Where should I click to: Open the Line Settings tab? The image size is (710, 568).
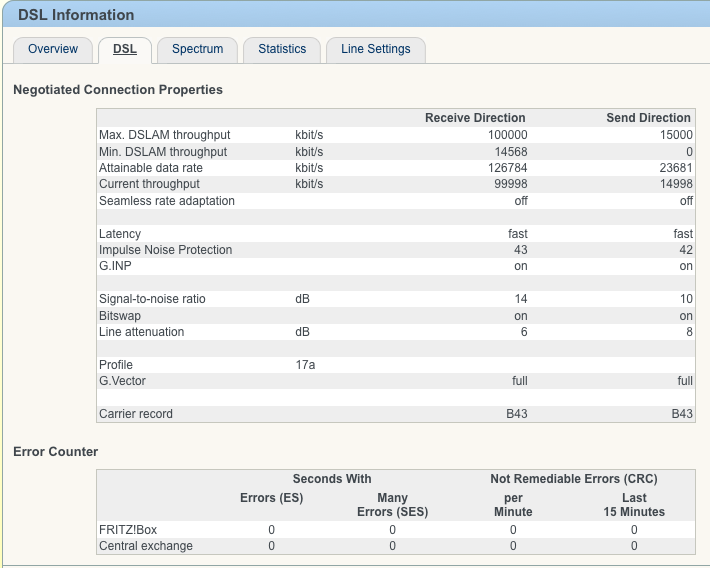pos(375,49)
